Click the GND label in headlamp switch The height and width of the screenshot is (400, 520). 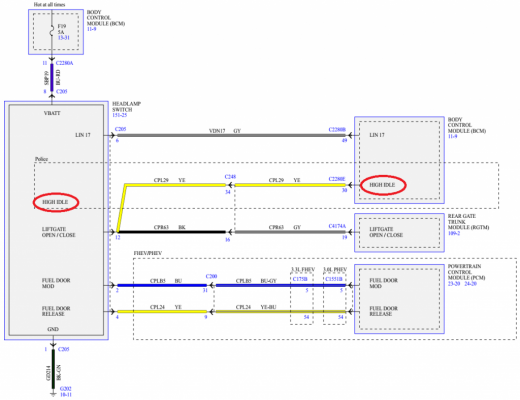(53, 329)
